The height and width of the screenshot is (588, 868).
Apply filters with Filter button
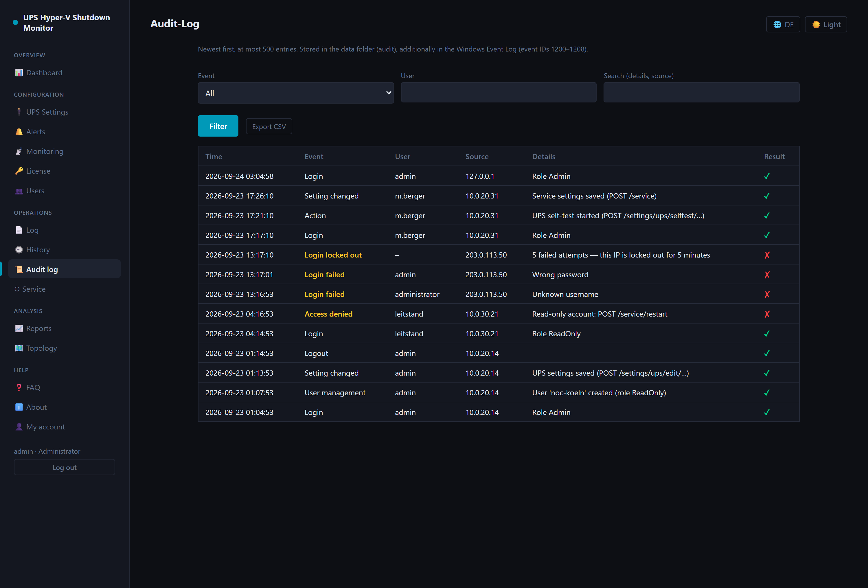pyautogui.click(x=218, y=126)
